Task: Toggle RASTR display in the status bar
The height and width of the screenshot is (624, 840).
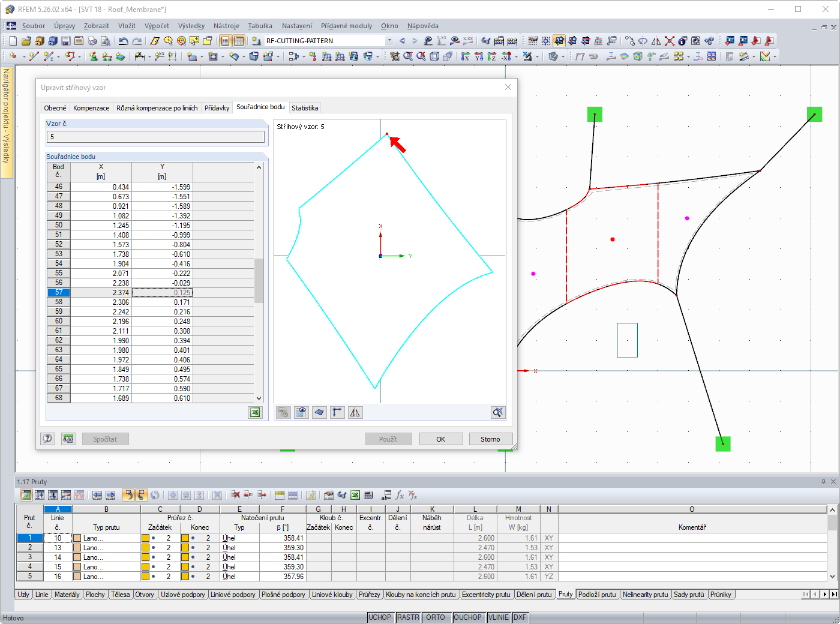Action: (408, 617)
